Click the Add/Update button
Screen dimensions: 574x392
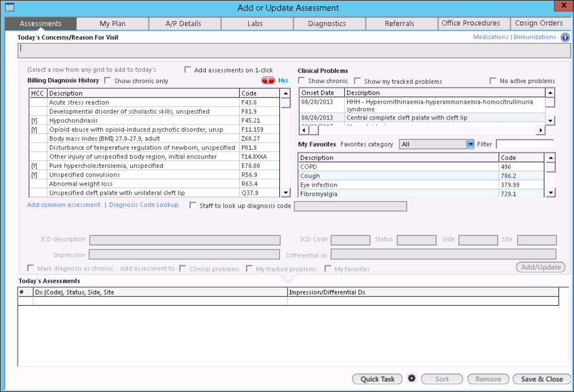click(541, 267)
